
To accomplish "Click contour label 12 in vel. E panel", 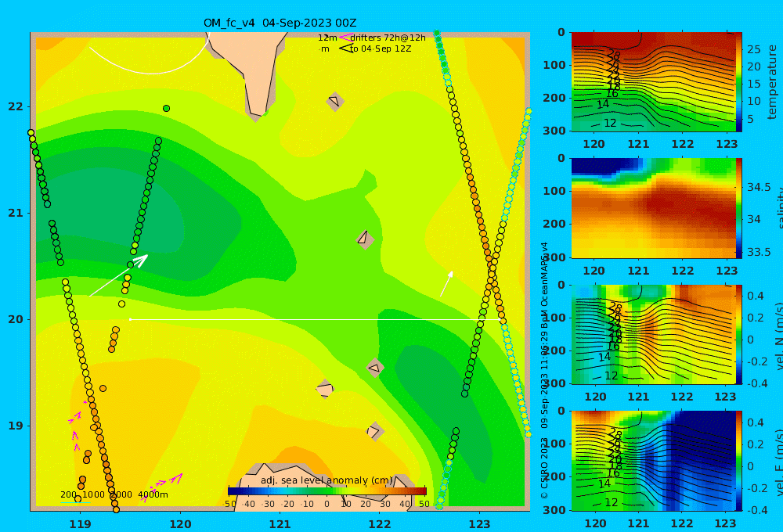I will coord(612,502).
